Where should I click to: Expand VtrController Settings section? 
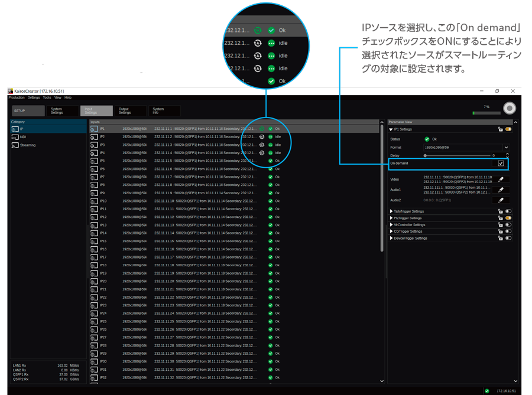[391, 225]
